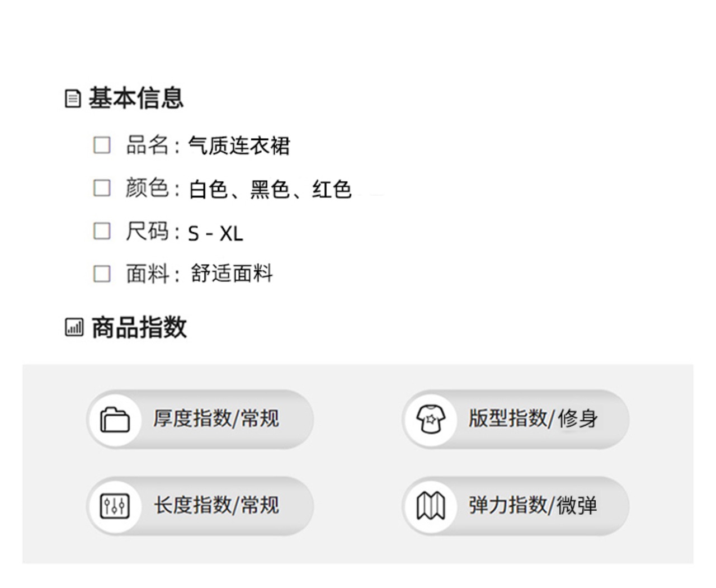716x588 pixels.
Task: Click the size range S - XL
Action: click(x=215, y=233)
